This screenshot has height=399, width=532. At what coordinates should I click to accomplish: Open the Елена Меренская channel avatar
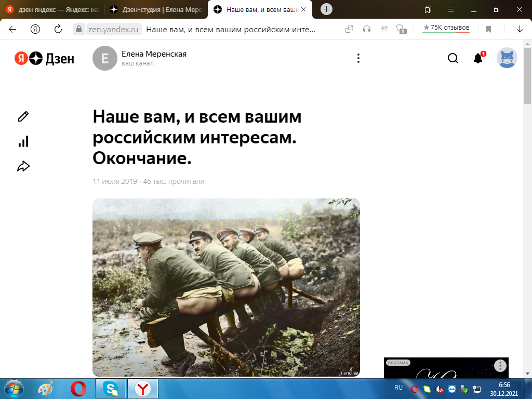click(105, 58)
